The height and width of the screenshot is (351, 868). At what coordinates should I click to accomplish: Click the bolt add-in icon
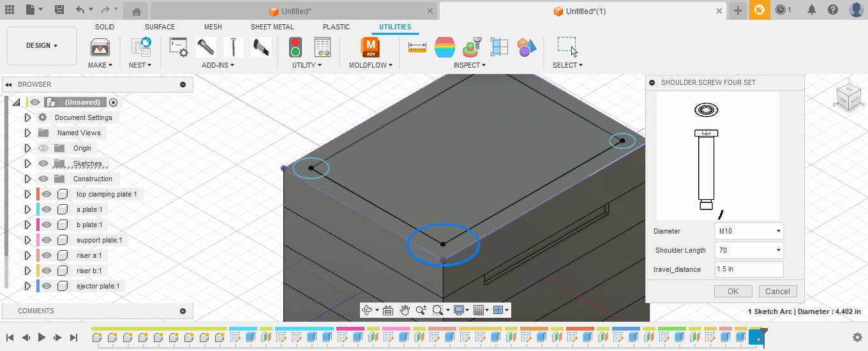point(206,47)
